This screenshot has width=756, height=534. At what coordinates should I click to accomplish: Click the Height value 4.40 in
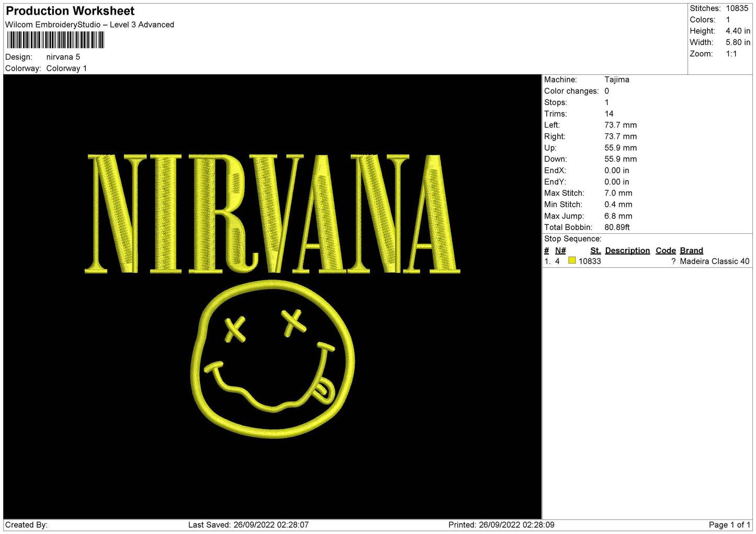pos(738,31)
